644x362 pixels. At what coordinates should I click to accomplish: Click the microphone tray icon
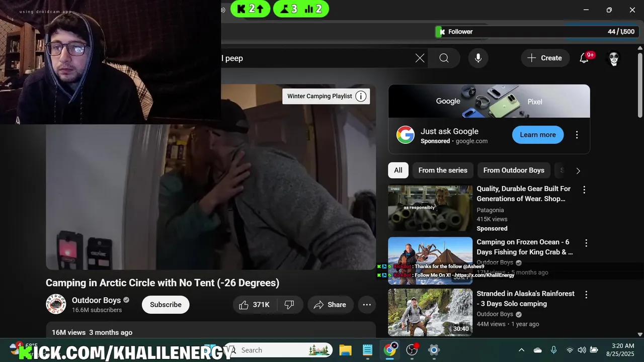click(x=553, y=350)
